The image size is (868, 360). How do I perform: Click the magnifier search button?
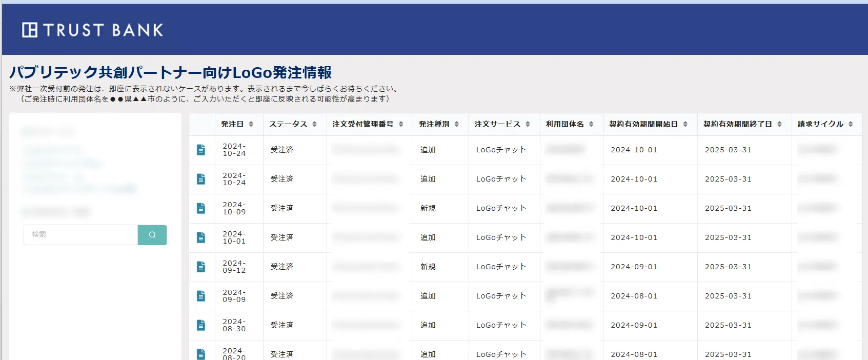(x=152, y=235)
